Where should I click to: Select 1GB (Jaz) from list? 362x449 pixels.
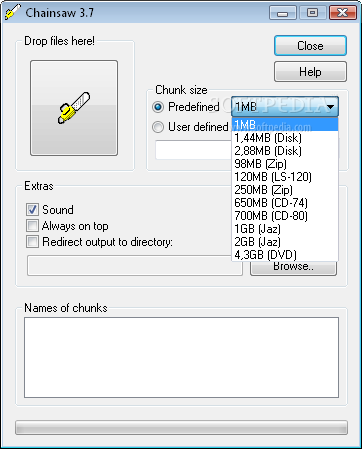point(285,229)
